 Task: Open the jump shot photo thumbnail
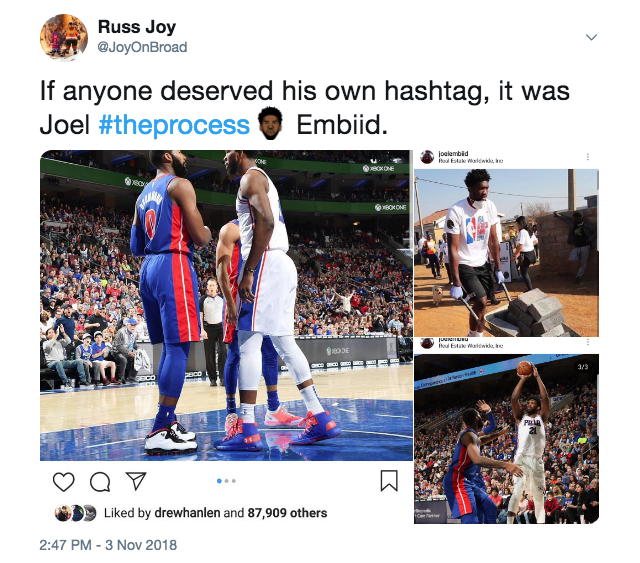506,439
